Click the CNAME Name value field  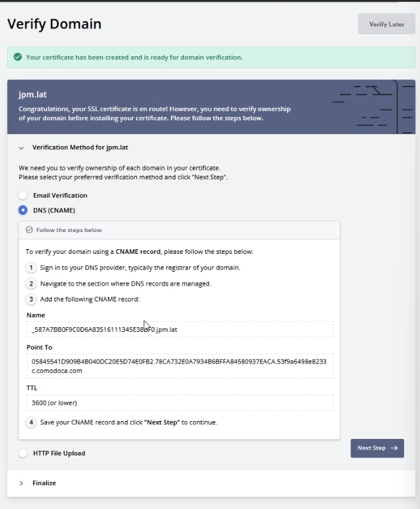click(179, 329)
